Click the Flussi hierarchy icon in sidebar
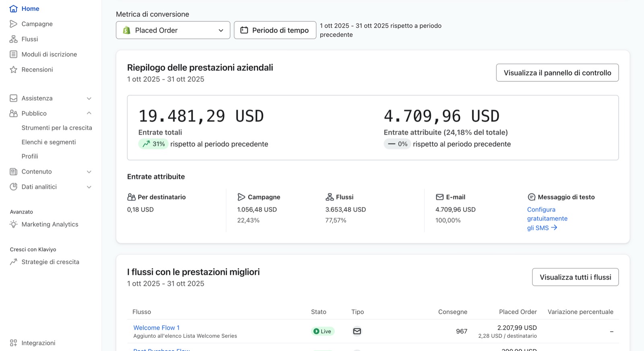Image resolution: width=644 pixels, height=351 pixels. coord(13,39)
